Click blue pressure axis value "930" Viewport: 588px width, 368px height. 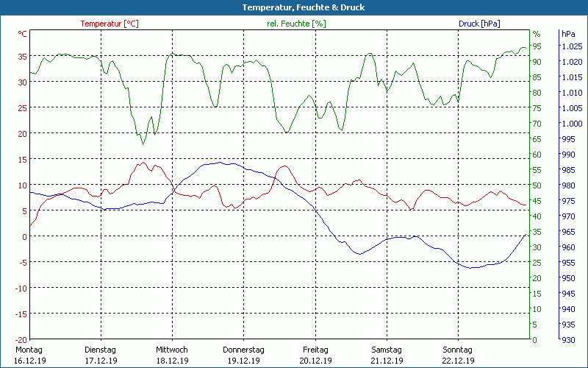pos(568,340)
